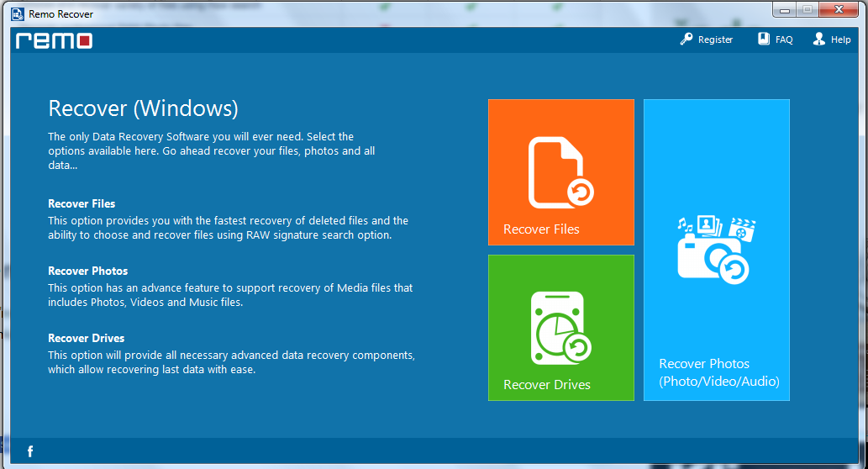
Task: Click the Help person icon
Action: (x=818, y=39)
